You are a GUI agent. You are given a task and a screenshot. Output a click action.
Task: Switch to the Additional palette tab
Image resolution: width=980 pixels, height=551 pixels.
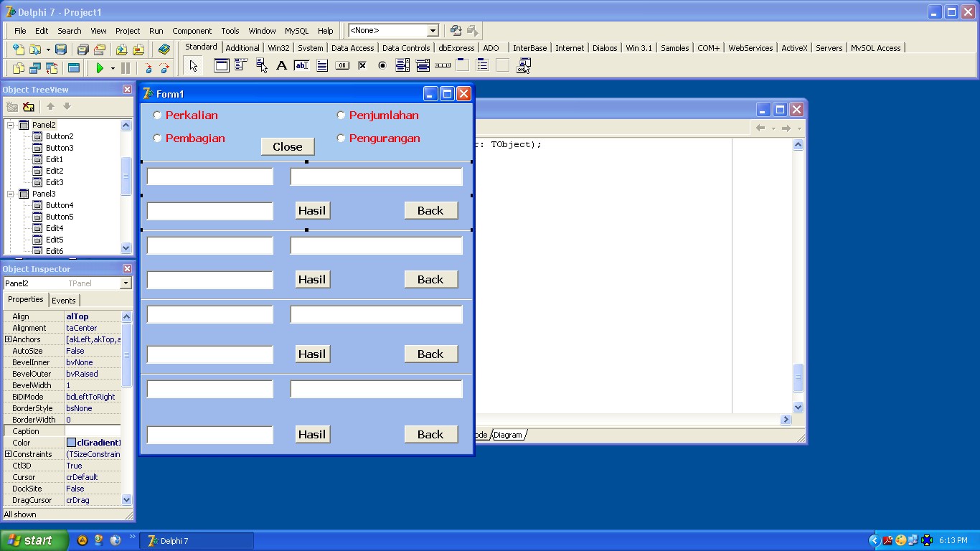click(x=242, y=48)
